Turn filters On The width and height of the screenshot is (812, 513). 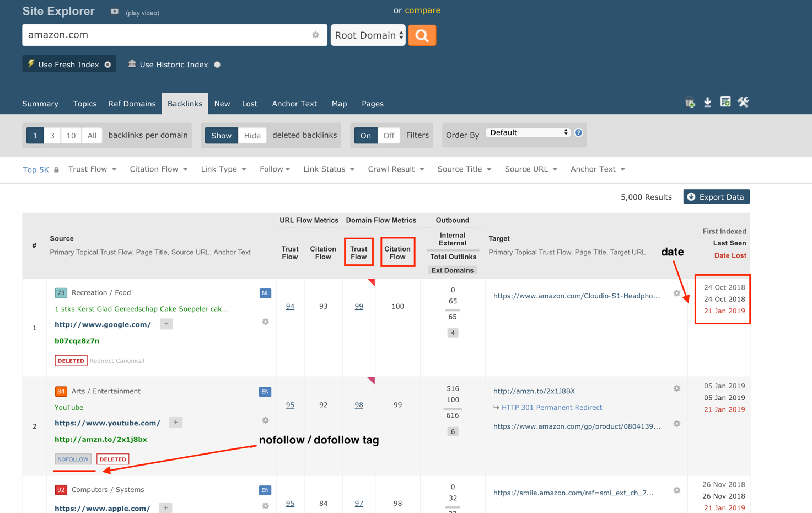(365, 136)
